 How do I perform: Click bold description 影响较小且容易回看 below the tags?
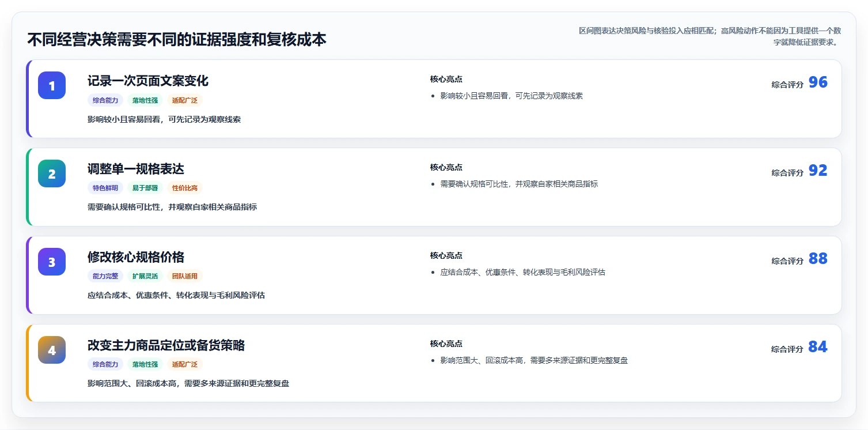pyautogui.click(x=164, y=119)
